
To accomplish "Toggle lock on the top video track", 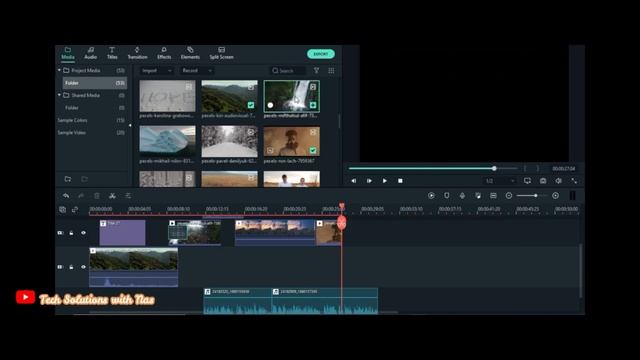I will click(71, 233).
